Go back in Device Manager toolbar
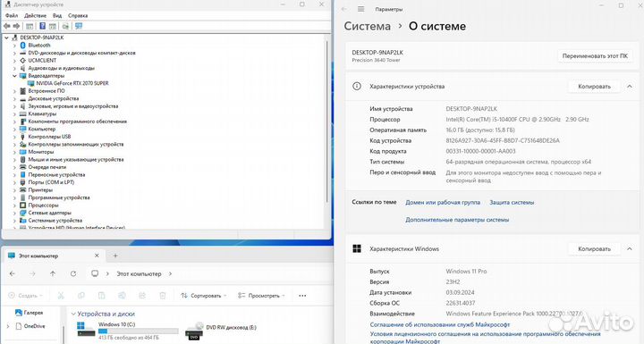644x344 pixels. pyautogui.click(x=7, y=26)
